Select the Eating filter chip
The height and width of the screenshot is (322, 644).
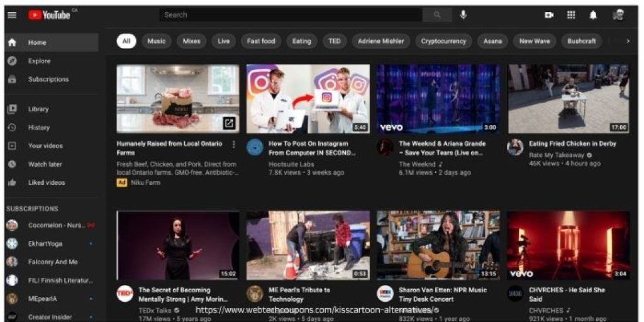tap(301, 41)
